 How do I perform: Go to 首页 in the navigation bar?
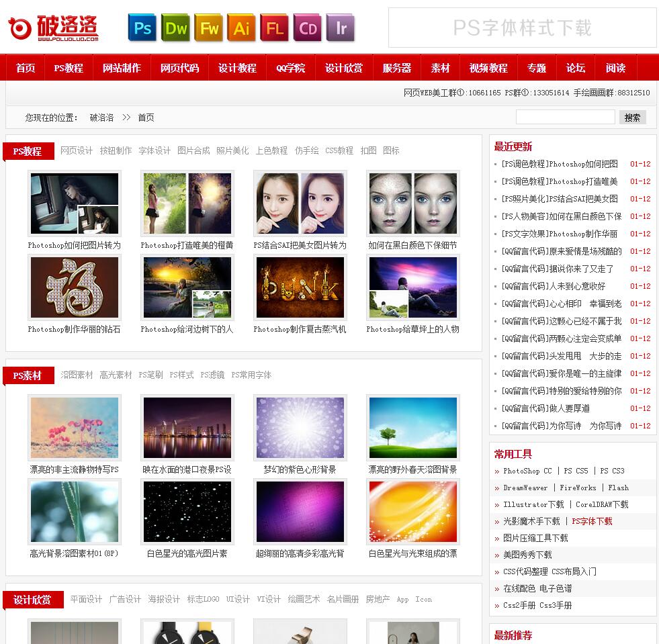click(26, 68)
